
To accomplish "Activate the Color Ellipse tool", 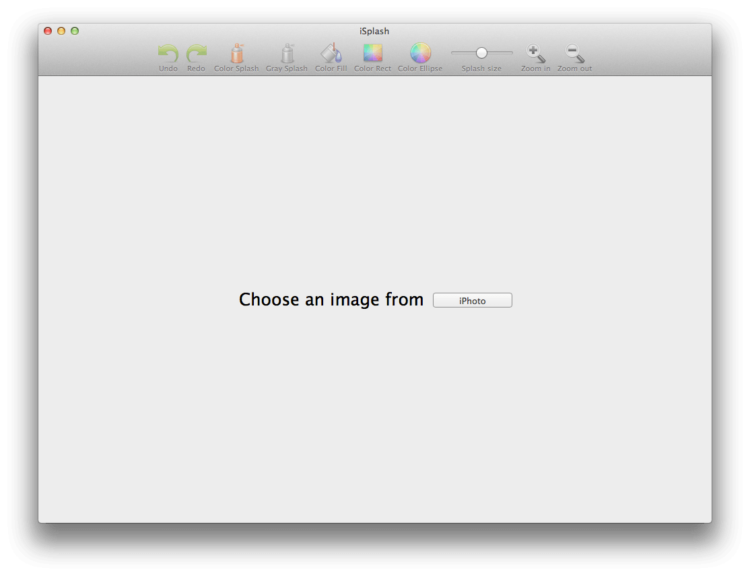I will (420, 53).
